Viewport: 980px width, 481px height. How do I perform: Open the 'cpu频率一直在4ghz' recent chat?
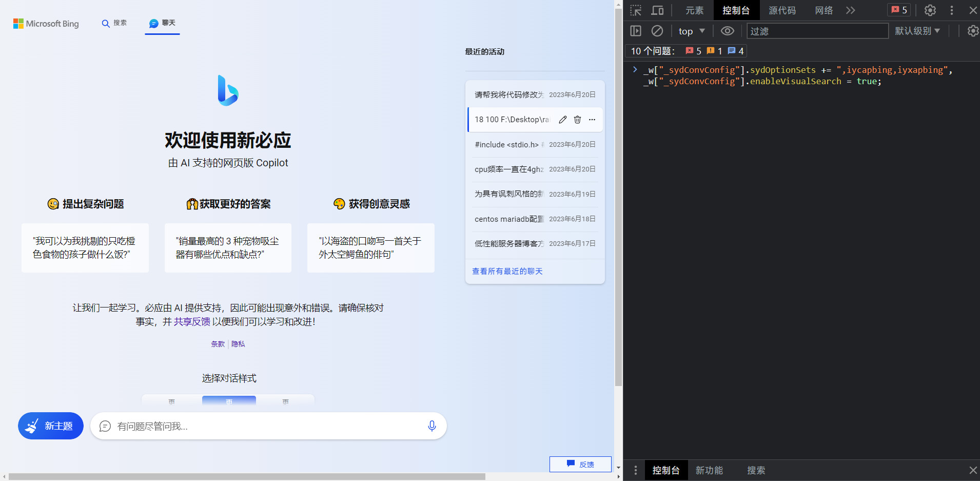tap(535, 169)
